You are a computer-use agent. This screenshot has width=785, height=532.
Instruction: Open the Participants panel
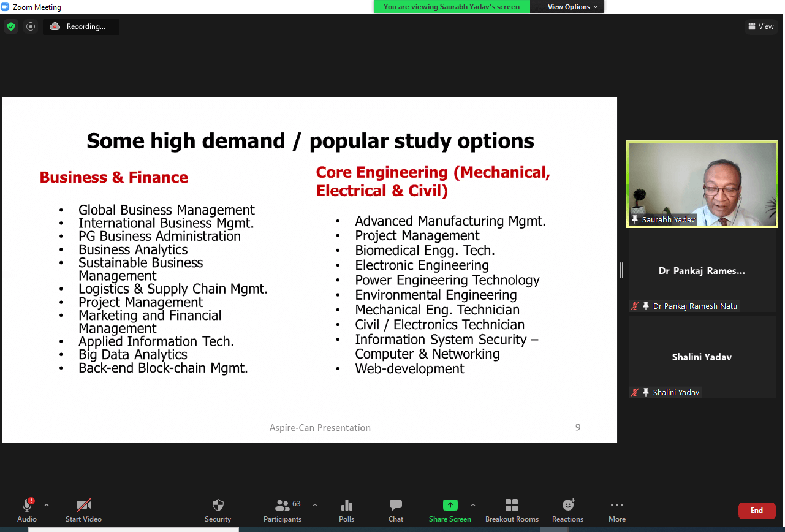(x=283, y=511)
